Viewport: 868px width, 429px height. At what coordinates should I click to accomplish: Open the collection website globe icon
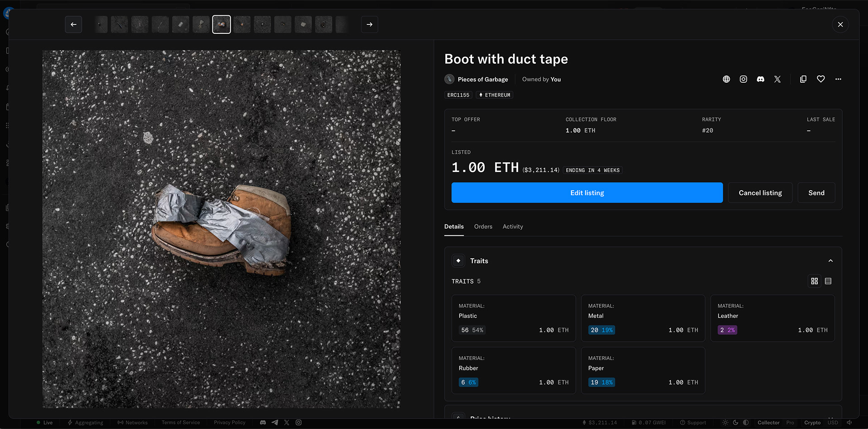point(726,79)
